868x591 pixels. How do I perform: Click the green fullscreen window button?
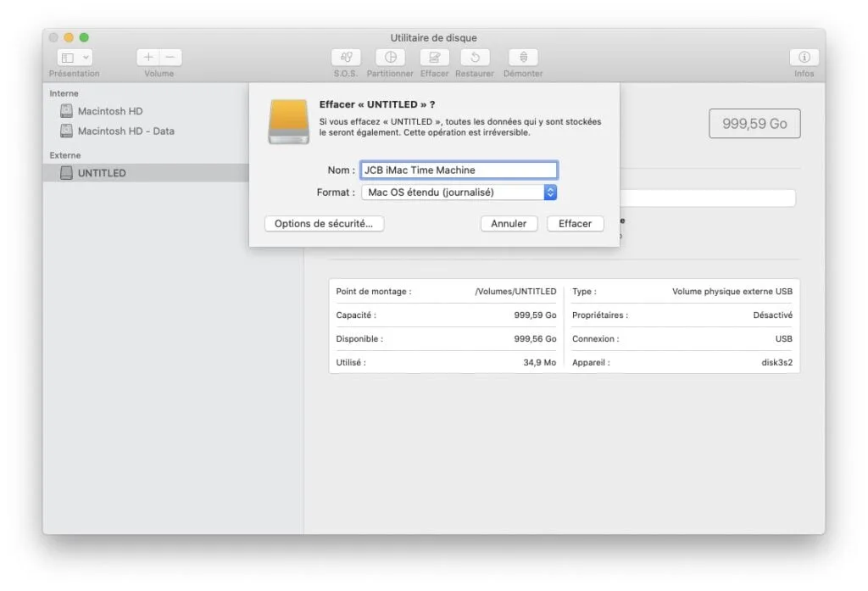84,37
